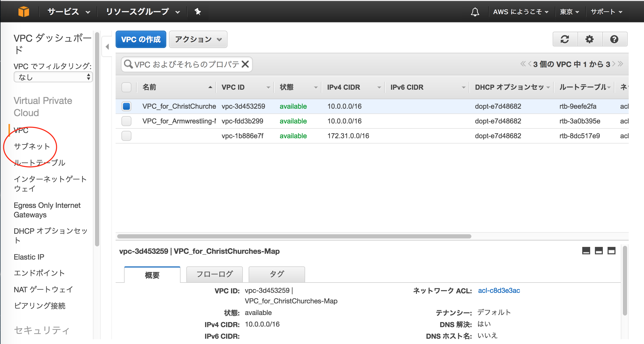Sort by the VPC ID column header
Screen dimensions: 644x344
245,87
